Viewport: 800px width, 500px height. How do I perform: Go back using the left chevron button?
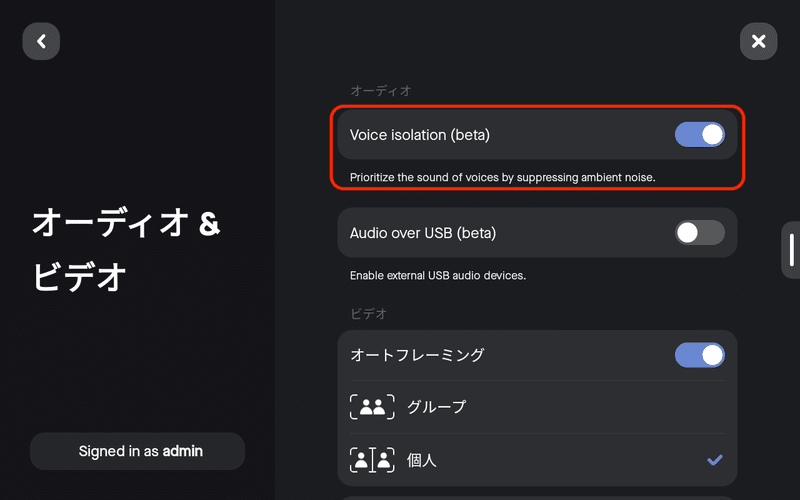[41, 41]
